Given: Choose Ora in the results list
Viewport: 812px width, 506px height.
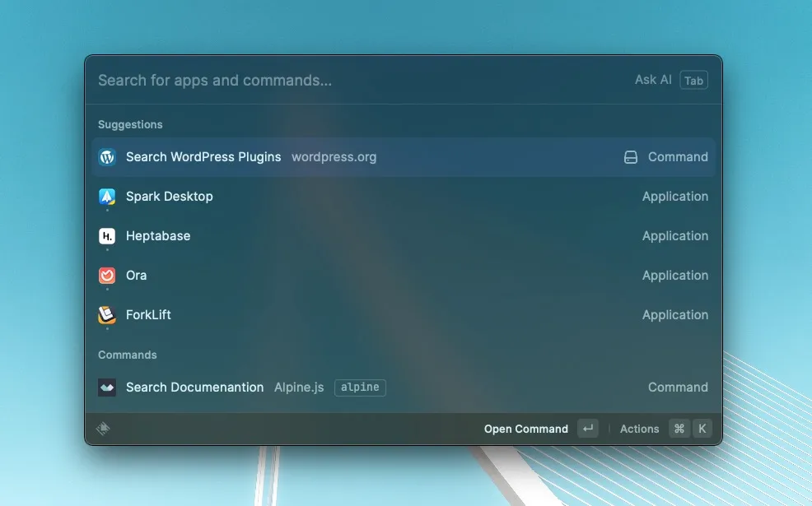Looking at the screenshot, I should pyautogui.click(x=137, y=276).
